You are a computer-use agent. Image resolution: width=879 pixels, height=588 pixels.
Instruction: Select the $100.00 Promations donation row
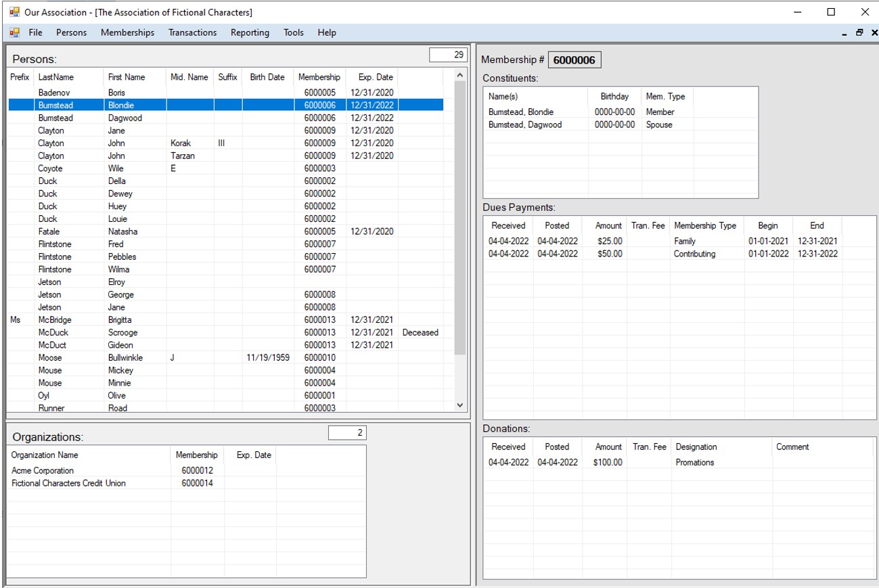tap(609, 462)
